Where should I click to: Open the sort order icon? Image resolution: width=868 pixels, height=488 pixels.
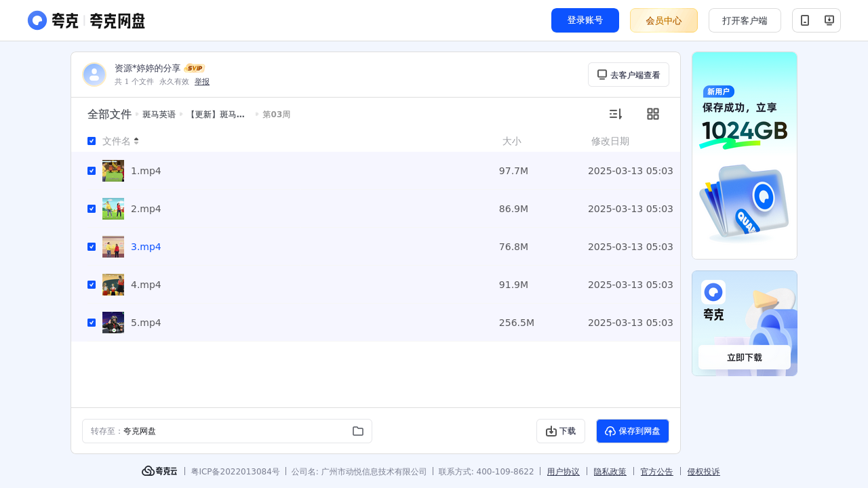[615, 114]
